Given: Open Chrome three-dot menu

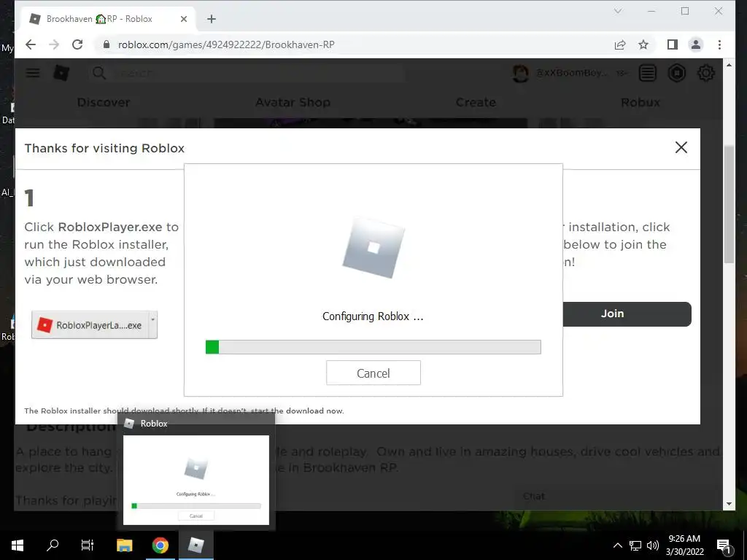Looking at the screenshot, I should pyautogui.click(x=719, y=44).
